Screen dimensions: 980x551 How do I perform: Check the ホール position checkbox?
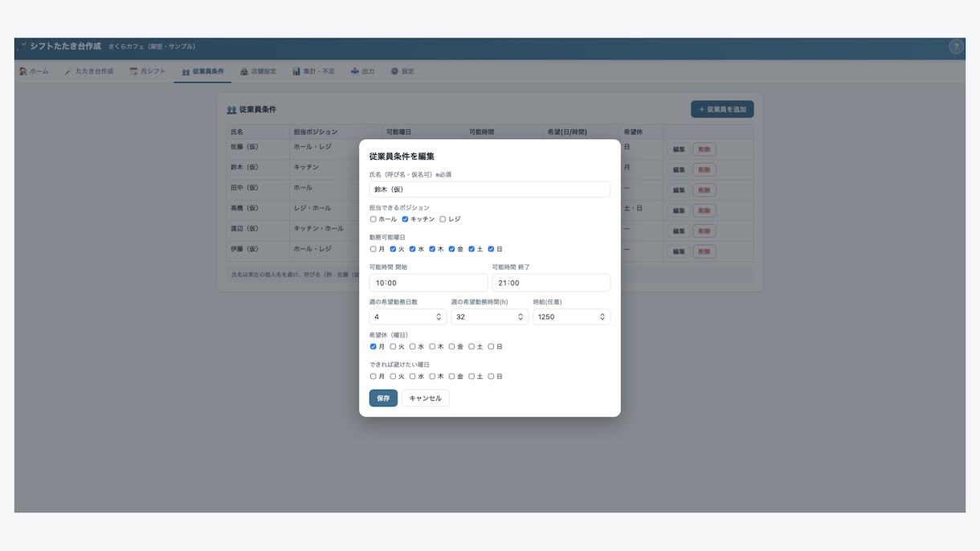(x=373, y=219)
